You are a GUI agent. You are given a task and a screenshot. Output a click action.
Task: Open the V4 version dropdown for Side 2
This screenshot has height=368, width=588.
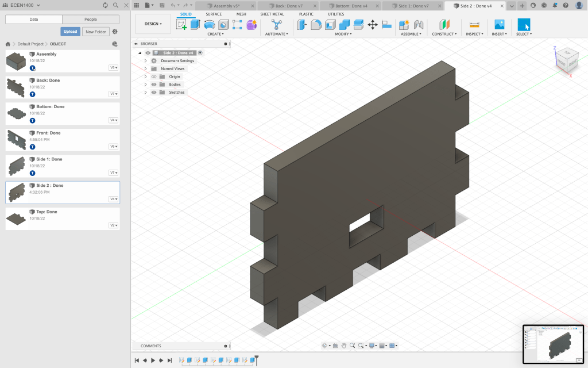[x=114, y=199]
